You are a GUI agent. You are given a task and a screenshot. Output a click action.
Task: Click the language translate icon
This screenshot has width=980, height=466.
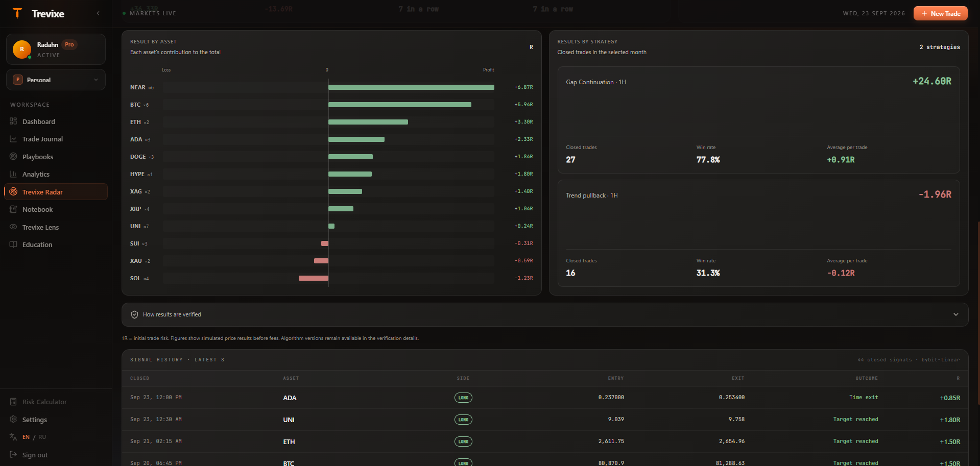pyautogui.click(x=13, y=437)
